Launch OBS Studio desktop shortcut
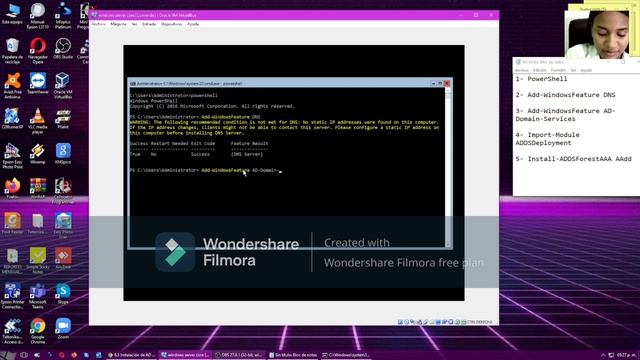Viewport: 640px width, 360px height. tap(63, 49)
